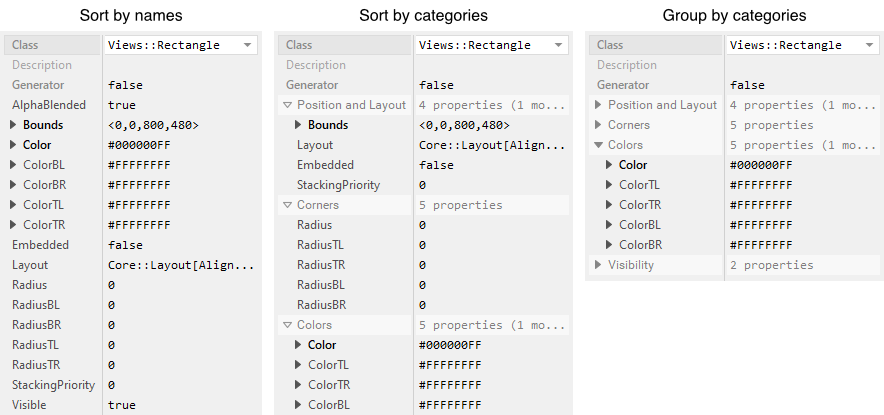Open the Class dropdown in the leftmost panel
Screen dimensions: 884x415
246,45
